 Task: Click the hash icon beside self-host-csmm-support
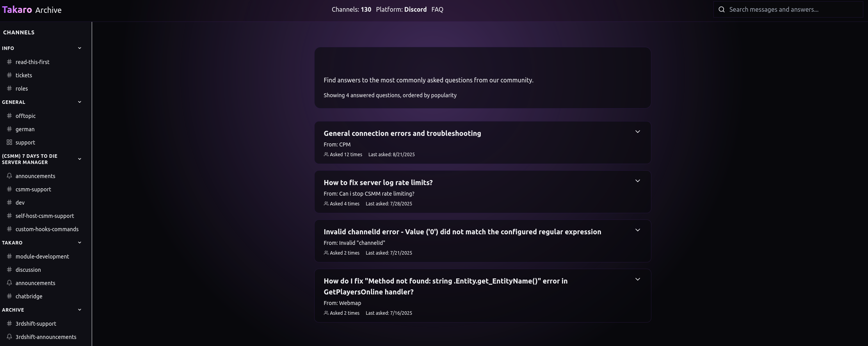pyautogui.click(x=9, y=216)
